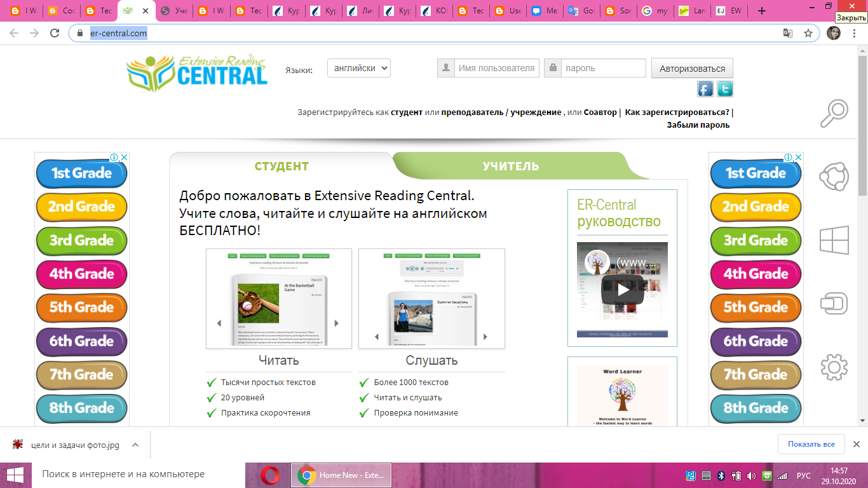Click the battery power tray icon
The image size is (868, 488).
tap(736, 475)
